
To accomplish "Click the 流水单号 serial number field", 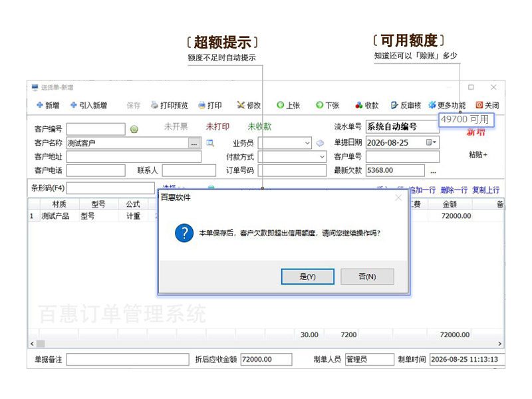I will click(x=402, y=127).
